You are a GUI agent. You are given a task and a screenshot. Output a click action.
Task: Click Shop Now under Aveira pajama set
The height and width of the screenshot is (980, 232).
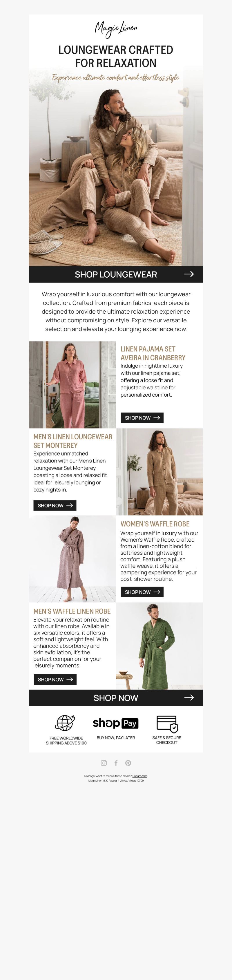[x=142, y=418]
